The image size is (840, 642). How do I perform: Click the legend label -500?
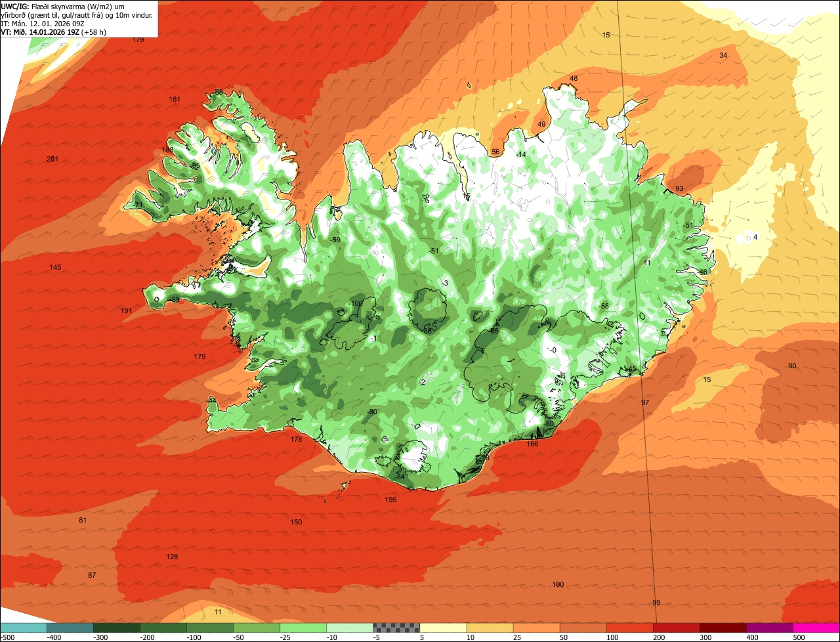point(7,637)
